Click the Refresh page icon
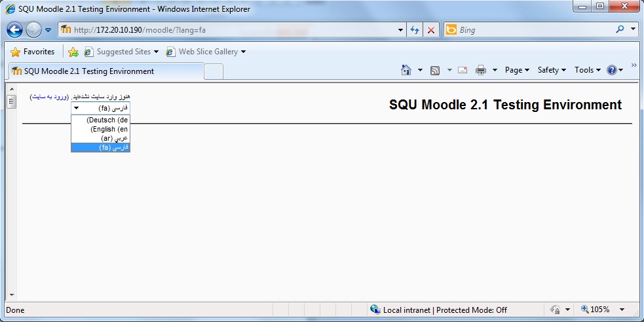Screen dimensions: 644x322 [415, 30]
